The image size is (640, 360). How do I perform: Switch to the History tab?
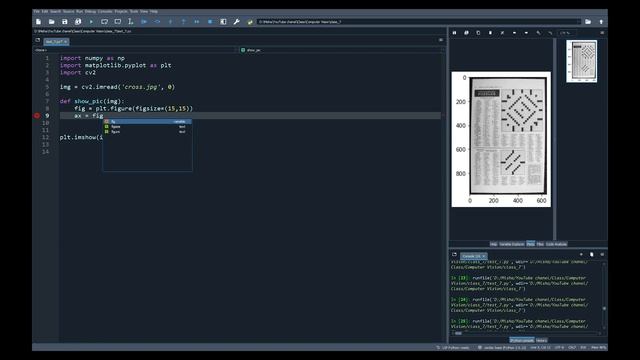click(x=541, y=340)
